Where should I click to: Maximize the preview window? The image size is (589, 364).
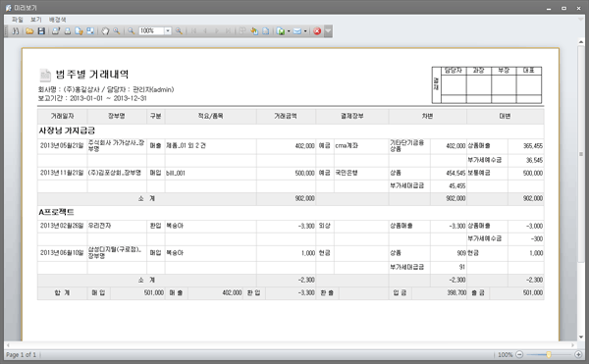pyautogui.click(x=563, y=8)
